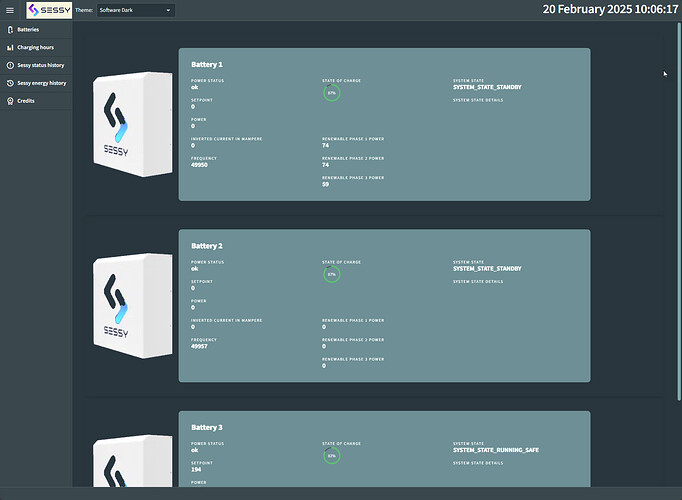Click Battery 2 state of charge gauge
682x500 pixels.
pos(332,274)
